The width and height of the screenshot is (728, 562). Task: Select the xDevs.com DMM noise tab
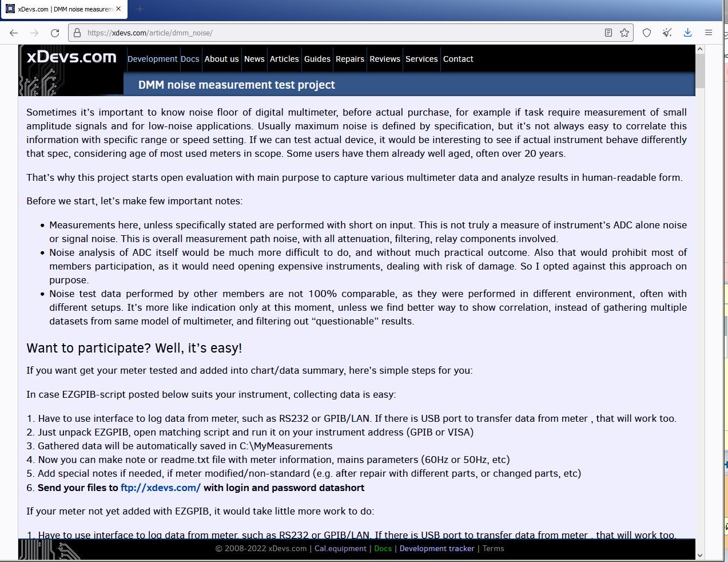[x=63, y=9]
